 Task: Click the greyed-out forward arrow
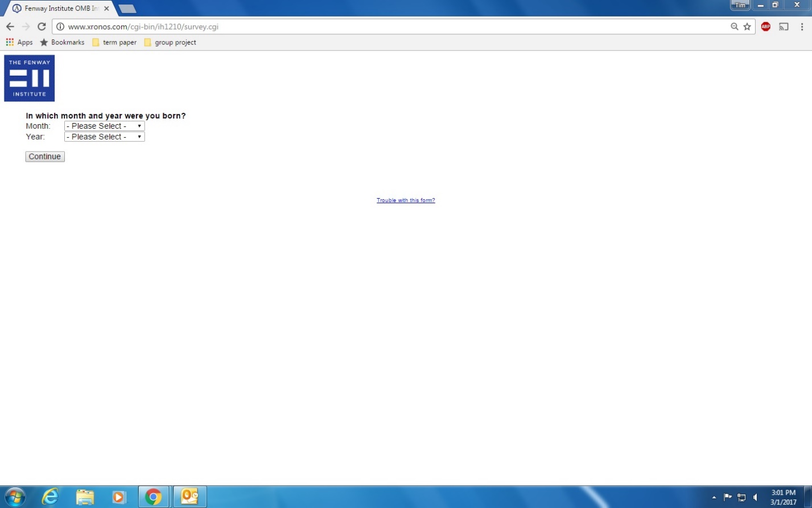click(x=26, y=27)
